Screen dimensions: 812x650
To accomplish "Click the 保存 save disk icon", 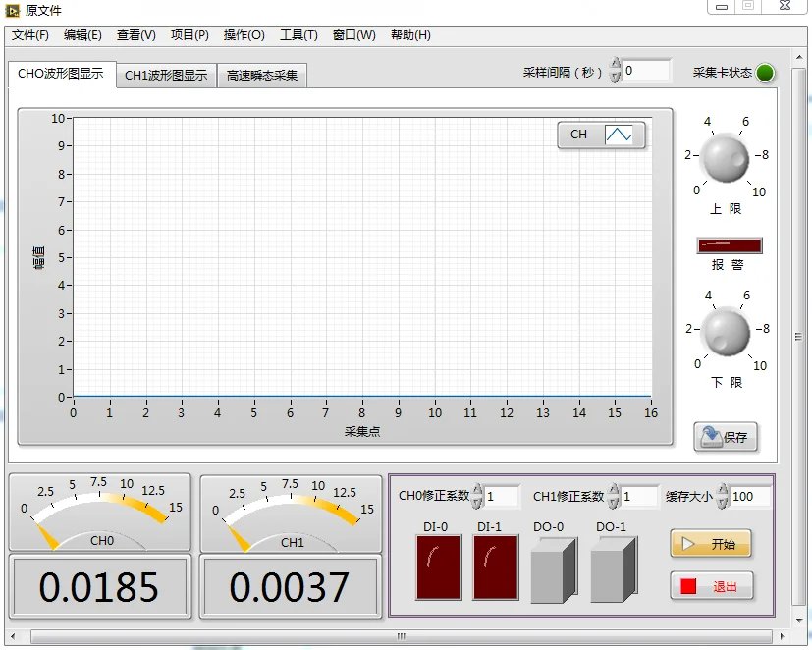I will (711, 437).
